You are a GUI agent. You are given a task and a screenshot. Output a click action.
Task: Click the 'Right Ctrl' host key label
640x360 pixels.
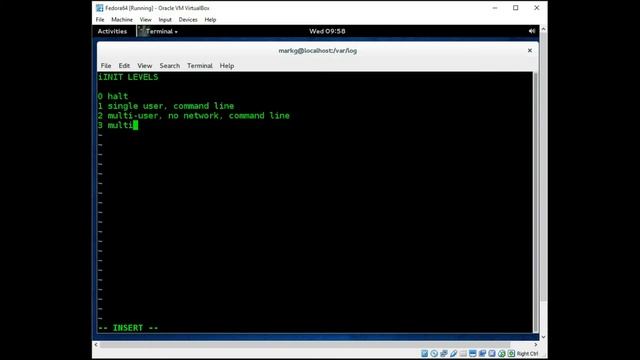(527, 353)
